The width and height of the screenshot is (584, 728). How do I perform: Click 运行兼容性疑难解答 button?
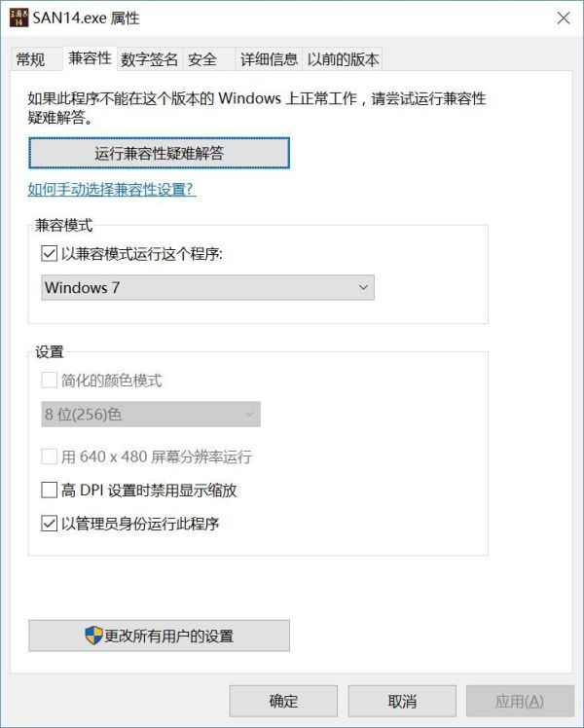(x=159, y=153)
